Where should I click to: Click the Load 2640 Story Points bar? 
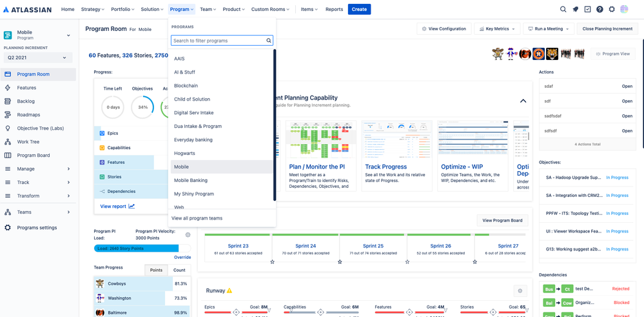click(x=137, y=249)
